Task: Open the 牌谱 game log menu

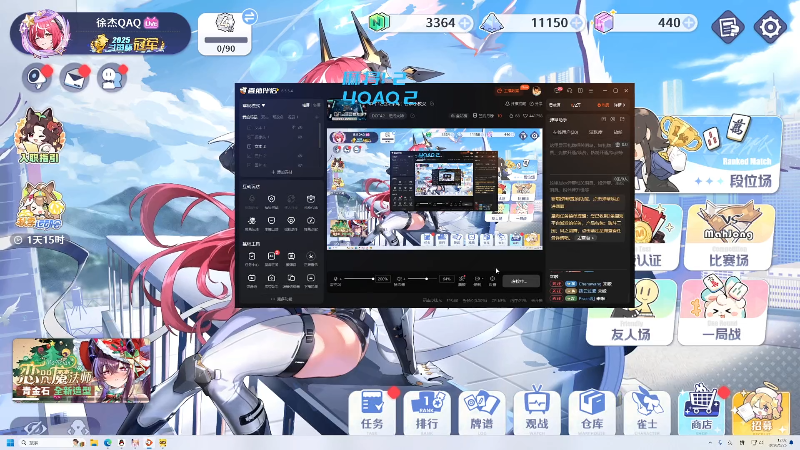Action: (482, 412)
